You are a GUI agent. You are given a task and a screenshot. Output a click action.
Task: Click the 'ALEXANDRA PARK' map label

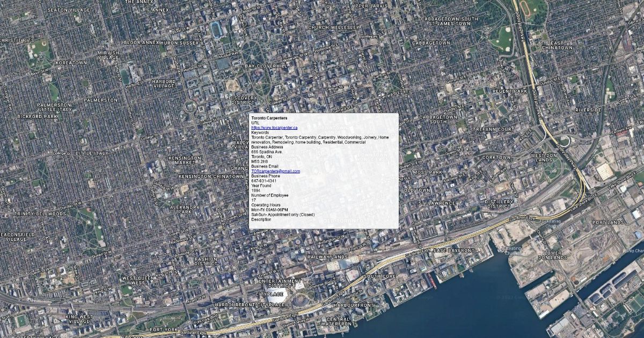[185, 209]
